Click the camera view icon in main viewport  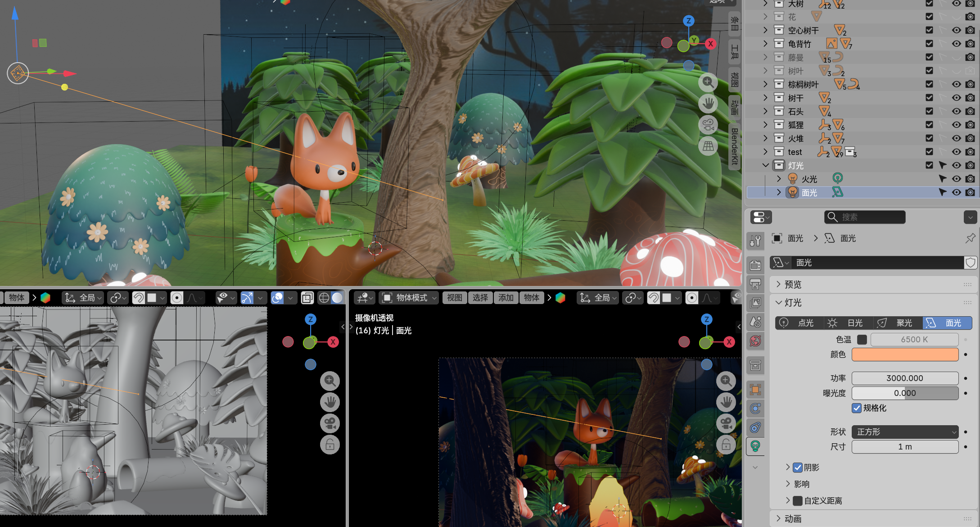[708, 125]
